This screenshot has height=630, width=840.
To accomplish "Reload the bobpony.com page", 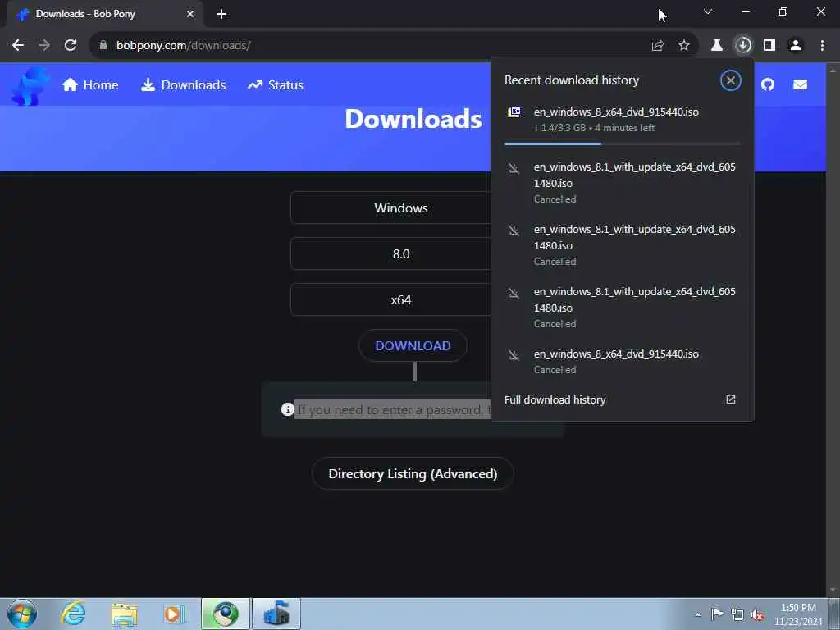I will click(x=71, y=46).
